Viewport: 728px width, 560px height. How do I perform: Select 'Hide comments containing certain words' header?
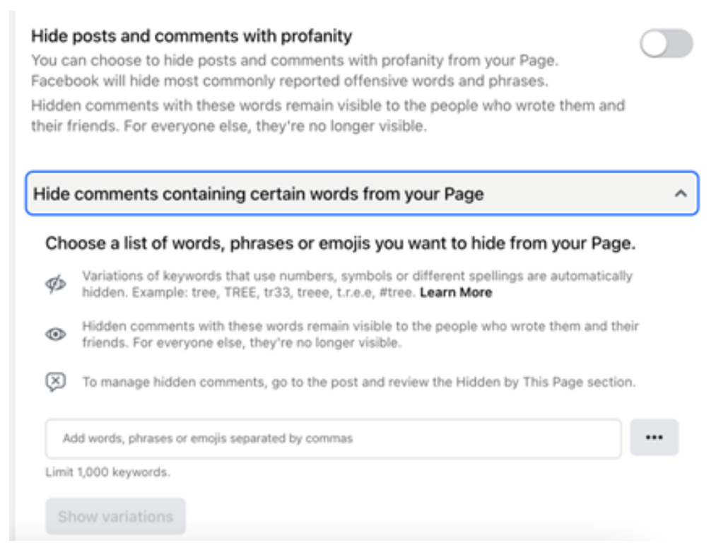tap(362, 193)
